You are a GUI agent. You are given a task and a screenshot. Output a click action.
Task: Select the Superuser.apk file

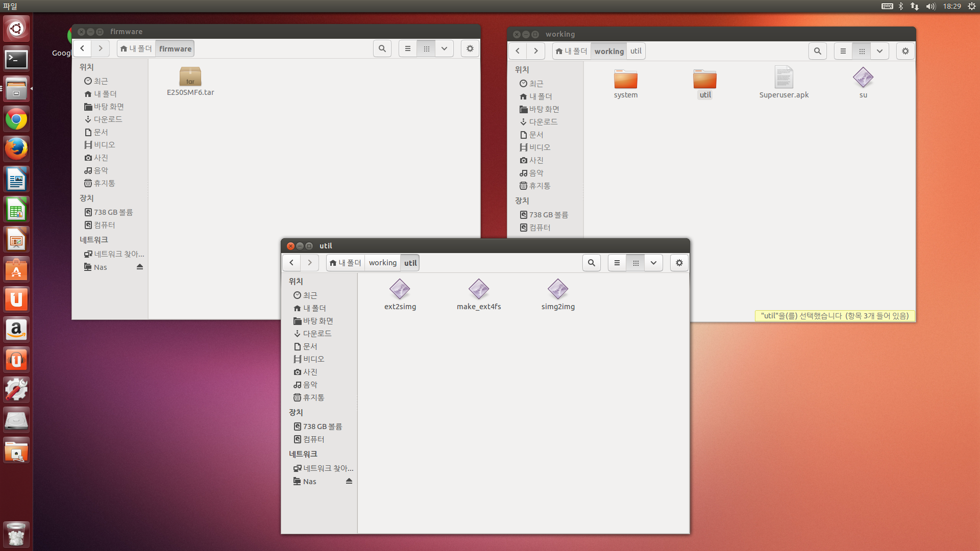tap(783, 78)
